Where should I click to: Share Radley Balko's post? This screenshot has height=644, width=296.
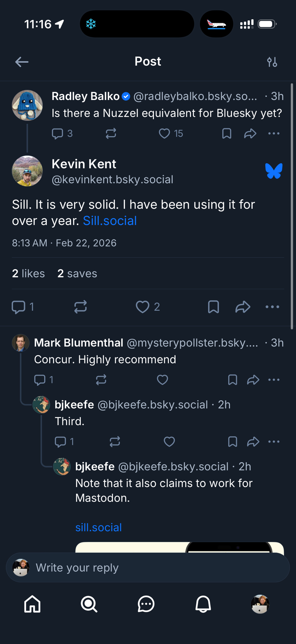250,133
